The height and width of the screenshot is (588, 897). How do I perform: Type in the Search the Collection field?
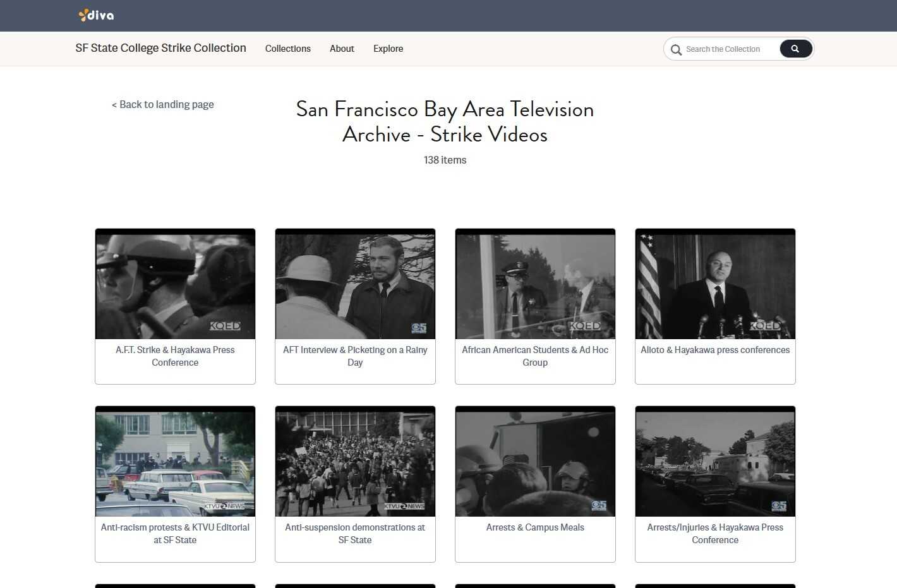point(726,49)
